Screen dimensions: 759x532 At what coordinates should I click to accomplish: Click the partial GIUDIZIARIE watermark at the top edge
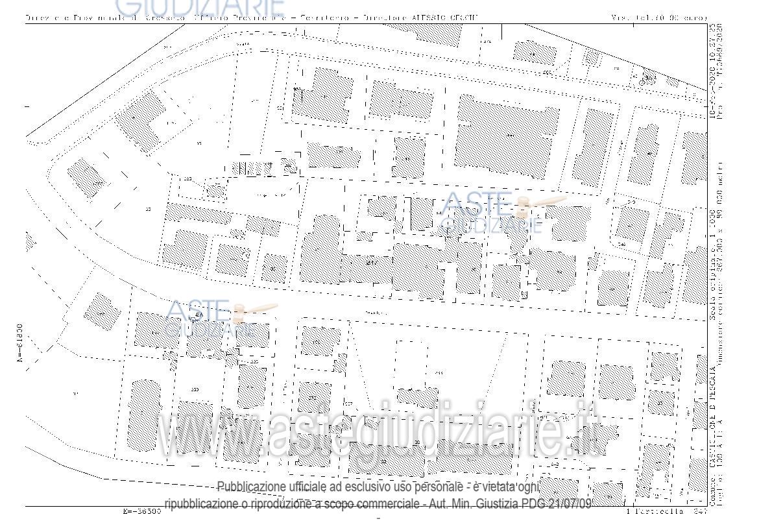(202, 8)
